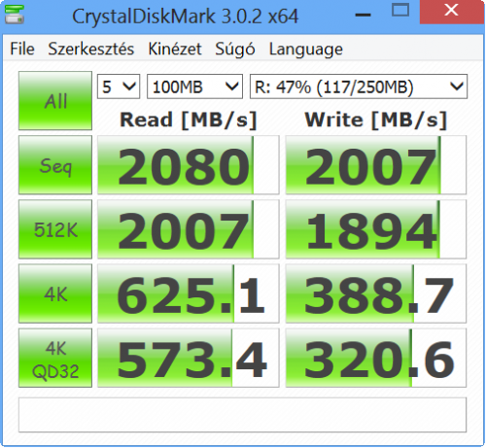This screenshot has height=448, width=486.
Task: Open the drive selection dropdown R: 47%
Action: point(359,86)
